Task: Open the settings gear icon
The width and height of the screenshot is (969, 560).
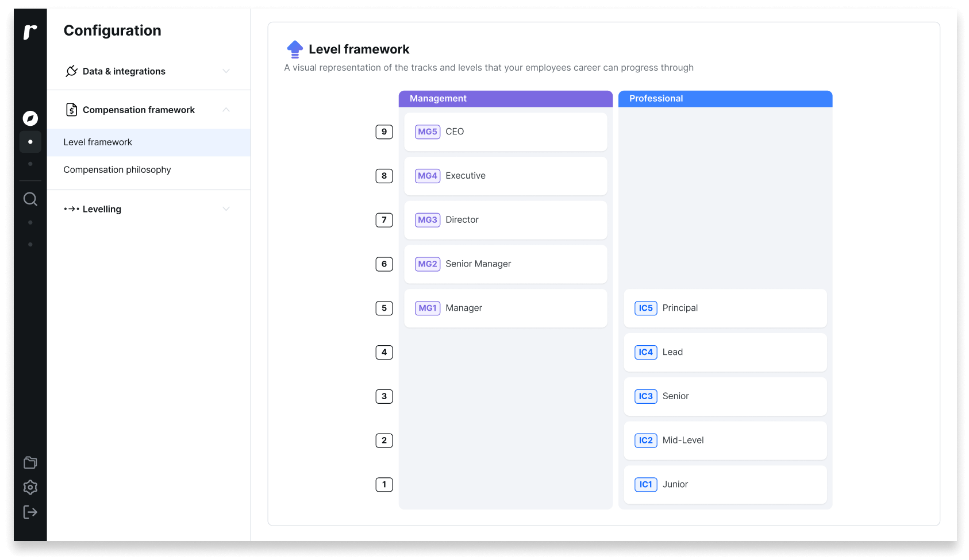Action: pos(30,488)
